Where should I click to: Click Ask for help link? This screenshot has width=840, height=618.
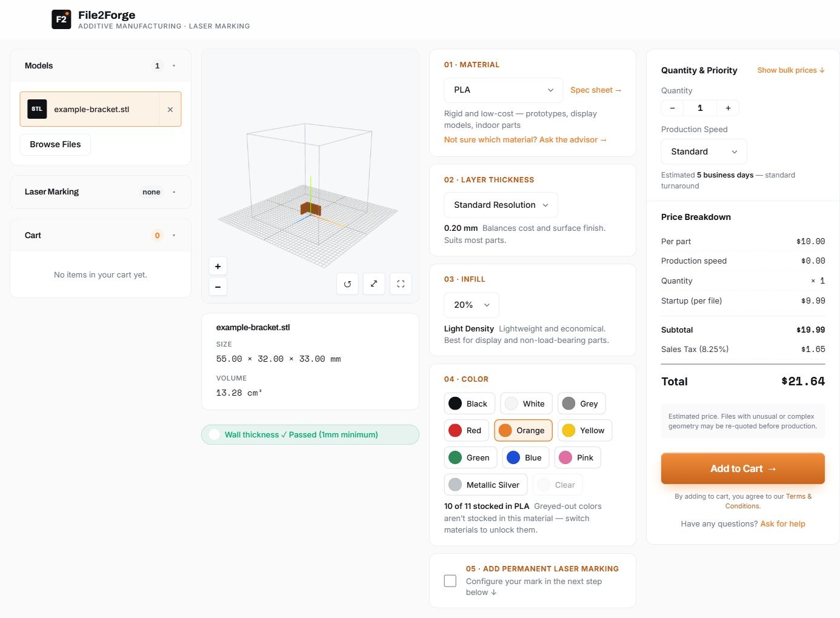click(x=782, y=524)
